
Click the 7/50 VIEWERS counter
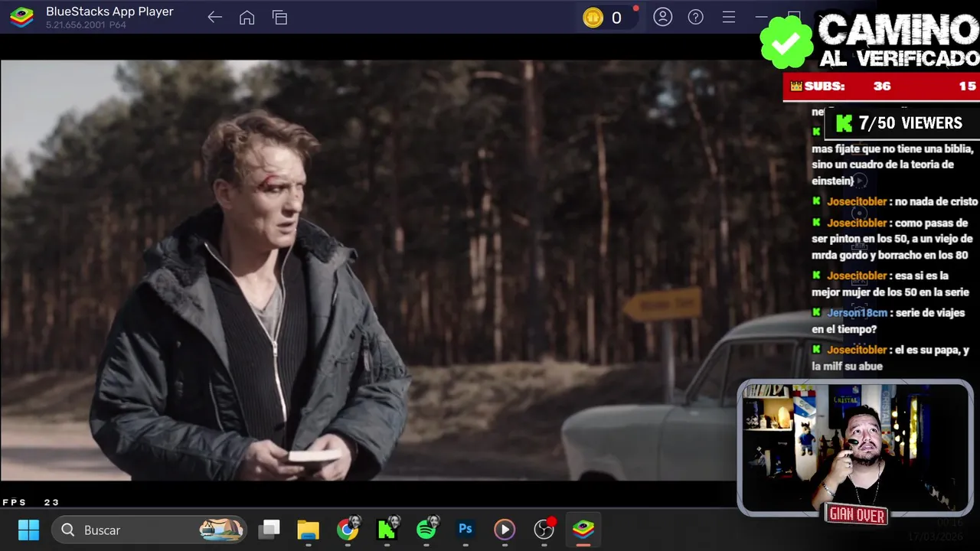[903, 123]
